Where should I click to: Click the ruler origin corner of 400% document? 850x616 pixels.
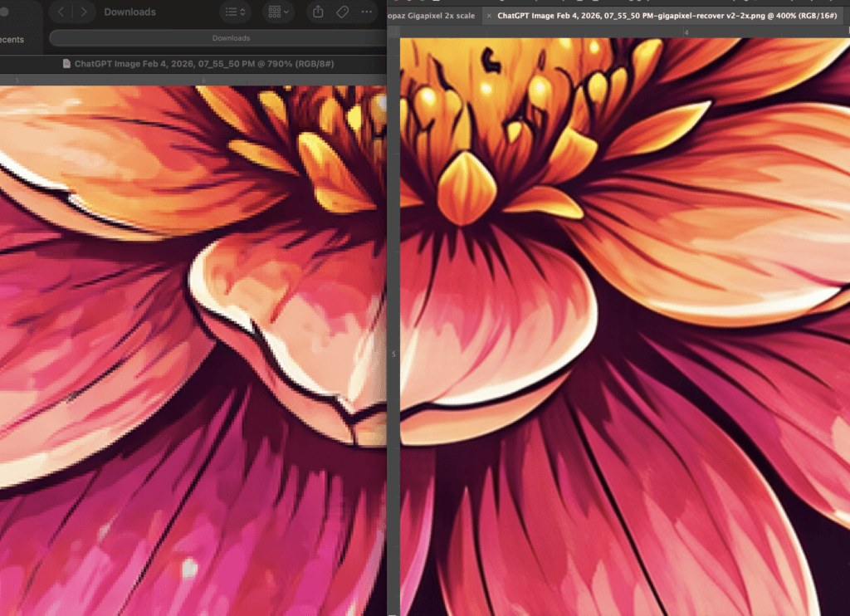[x=394, y=32]
